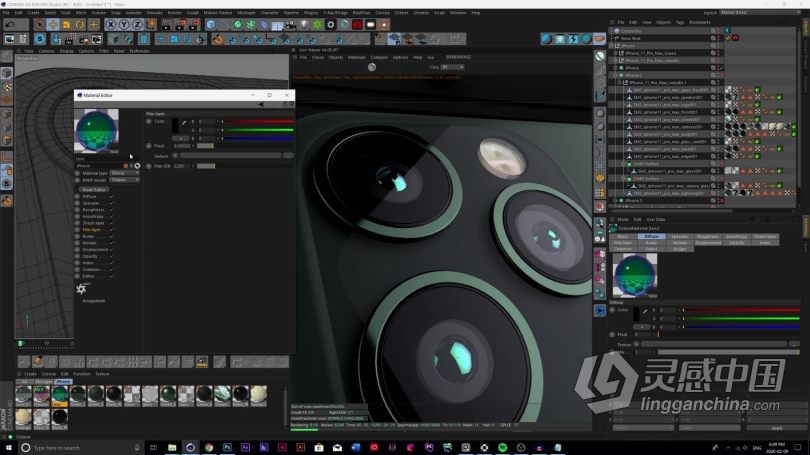The image size is (810, 455).
Task: Switch to Specular tab in Attribute Manager
Action: (x=679, y=237)
